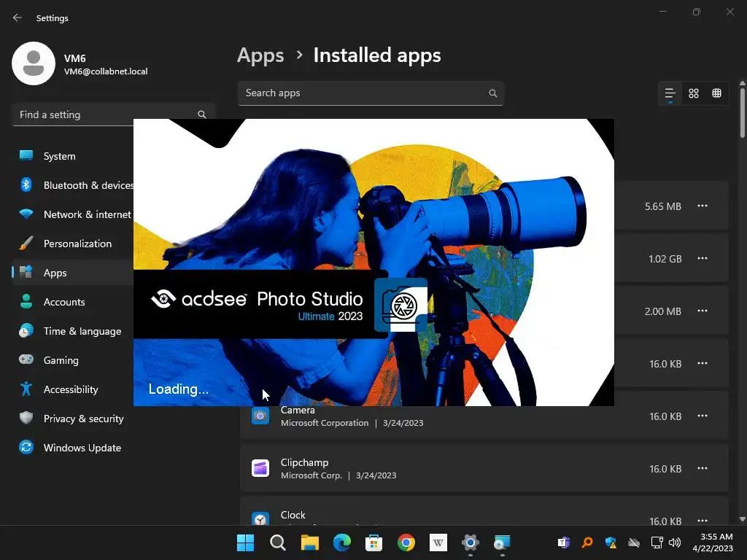The height and width of the screenshot is (560, 747).
Task: Click the 5.65 MB size value
Action: 662,206
